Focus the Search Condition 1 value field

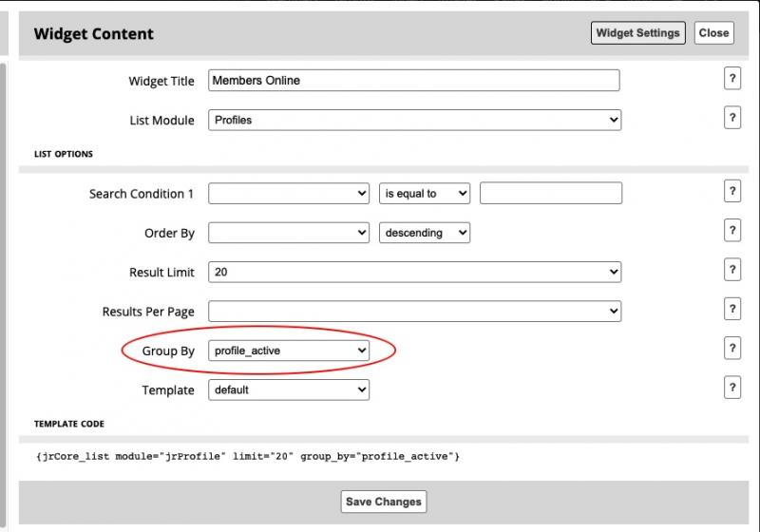tap(551, 194)
